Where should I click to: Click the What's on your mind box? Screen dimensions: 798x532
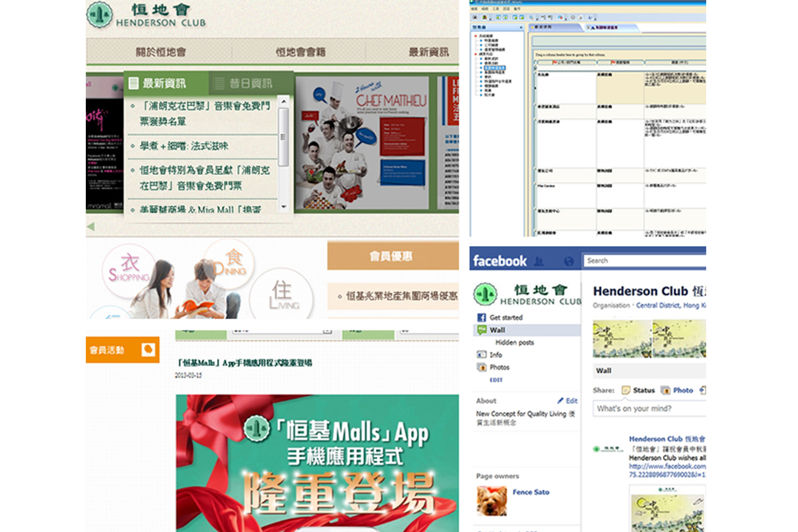tap(650, 408)
